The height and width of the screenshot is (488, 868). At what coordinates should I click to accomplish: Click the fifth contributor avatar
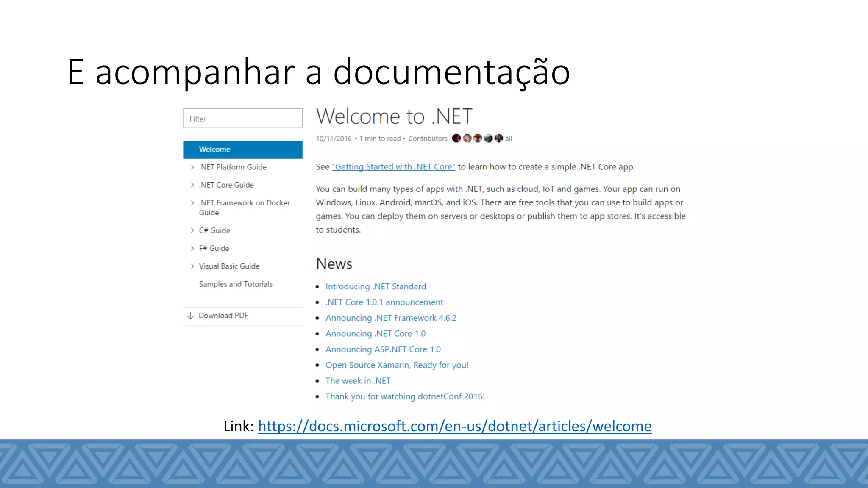pyautogui.click(x=499, y=139)
